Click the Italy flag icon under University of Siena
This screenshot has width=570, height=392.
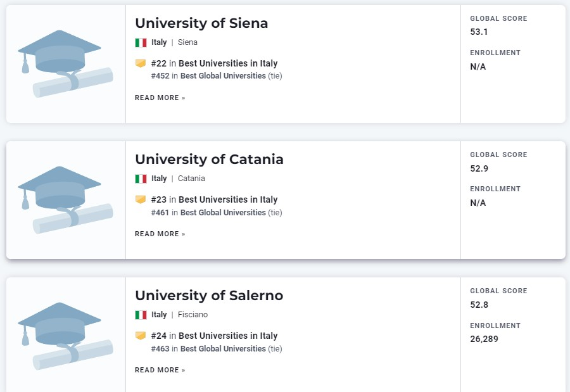click(141, 42)
